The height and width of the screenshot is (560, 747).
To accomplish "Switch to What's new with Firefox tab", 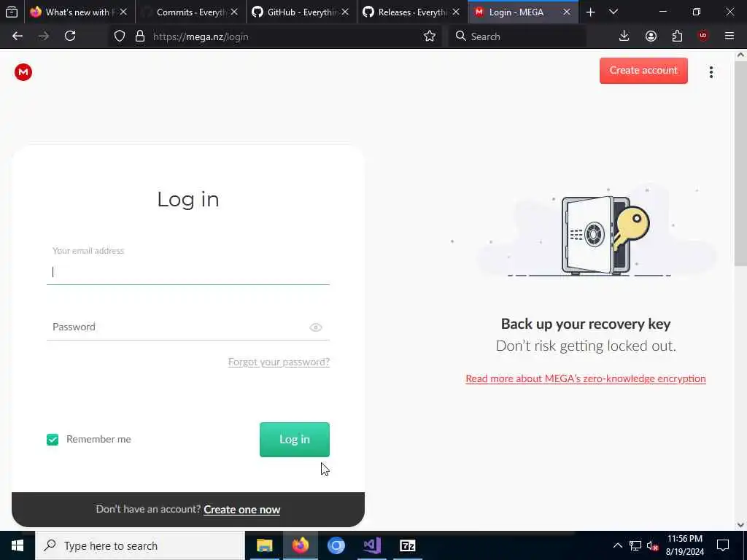I will click(80, 12).
